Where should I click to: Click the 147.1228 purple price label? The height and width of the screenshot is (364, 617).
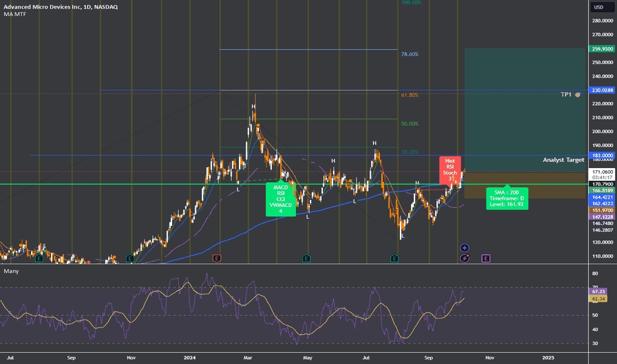(x=602, y=217)
